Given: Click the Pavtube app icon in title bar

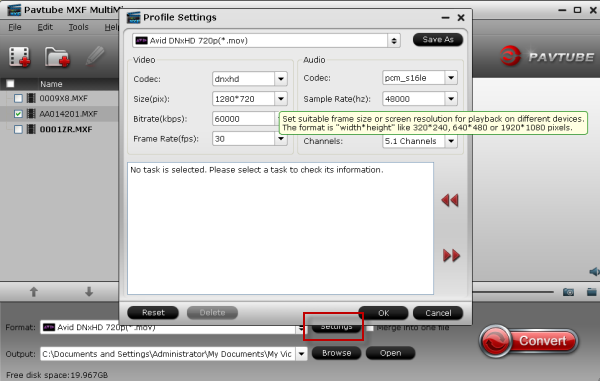Looking at the screenshot, I should point(14,10).
